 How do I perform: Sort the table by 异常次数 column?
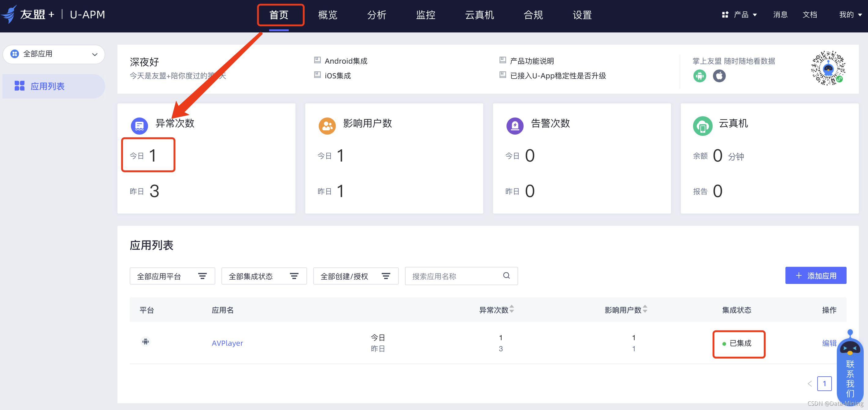511,309
